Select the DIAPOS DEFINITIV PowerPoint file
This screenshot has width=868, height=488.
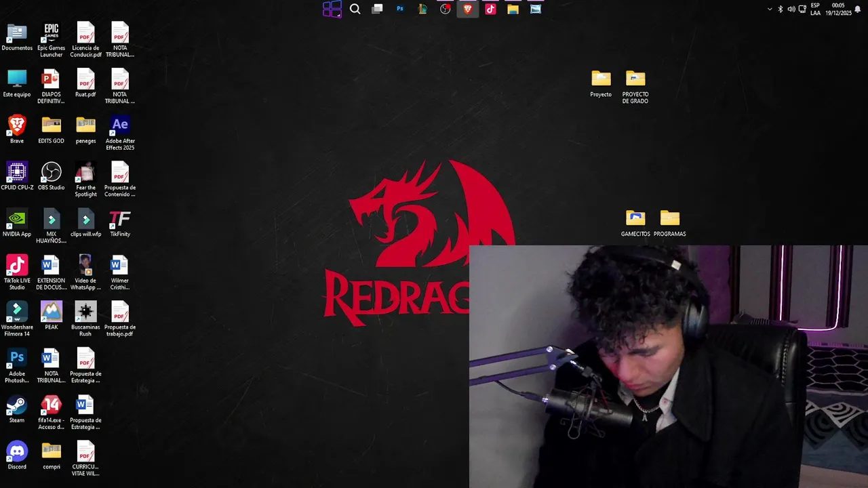pos(52,87)
